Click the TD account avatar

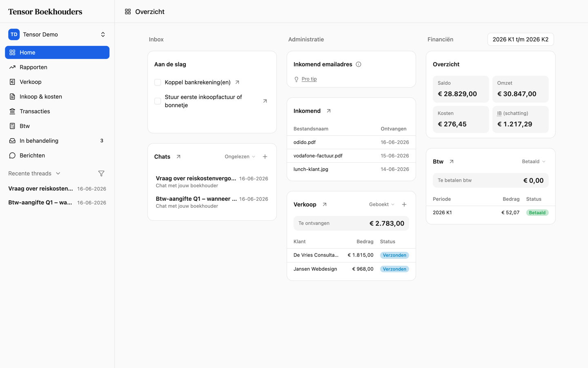click(x=14, y=34)
